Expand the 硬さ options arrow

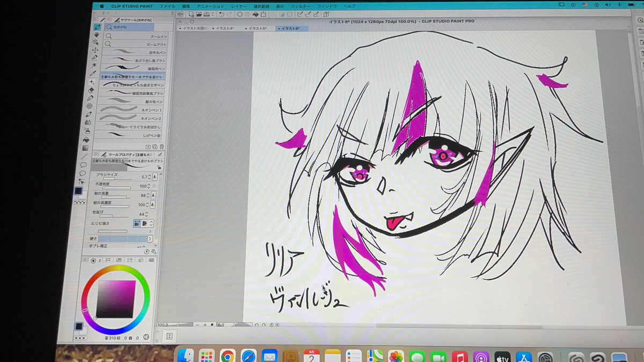click(x=150, y=238)
